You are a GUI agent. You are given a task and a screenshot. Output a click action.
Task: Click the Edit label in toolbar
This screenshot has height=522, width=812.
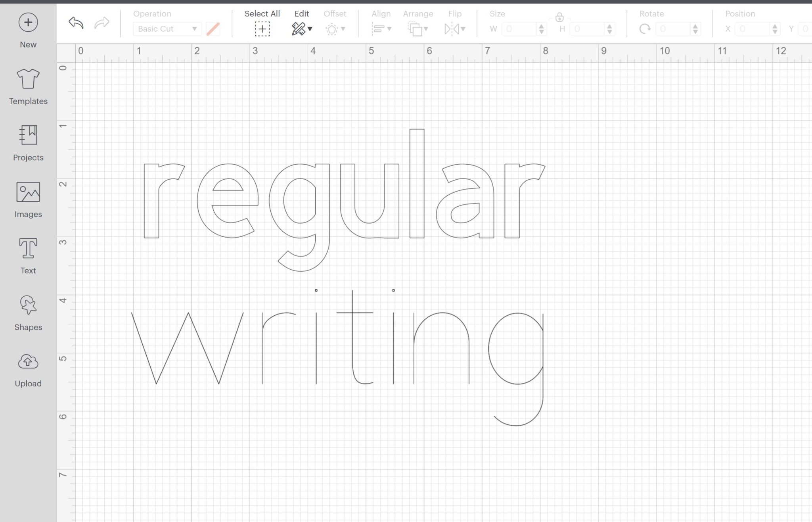[x=302, y=14]
